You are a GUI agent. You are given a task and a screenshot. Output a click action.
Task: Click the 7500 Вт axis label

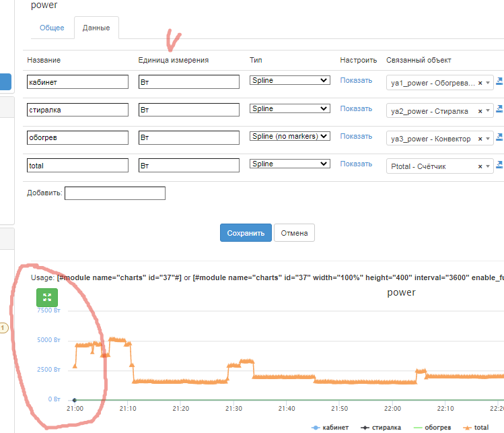point(48,310)
